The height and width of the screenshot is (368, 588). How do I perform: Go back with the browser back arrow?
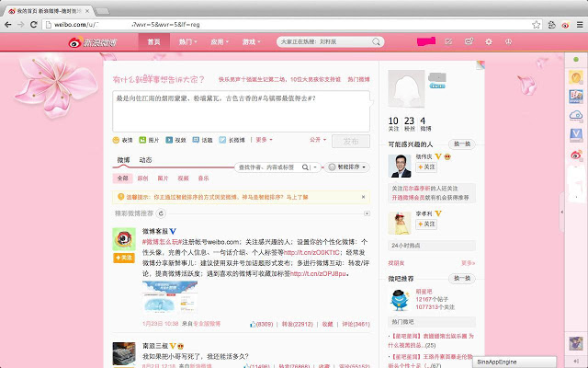tap(8, 25)
